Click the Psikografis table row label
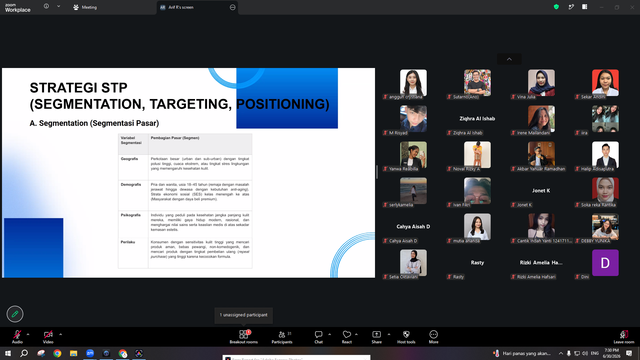This screenshot has height=360, width=640. click(x=131, y=215)
